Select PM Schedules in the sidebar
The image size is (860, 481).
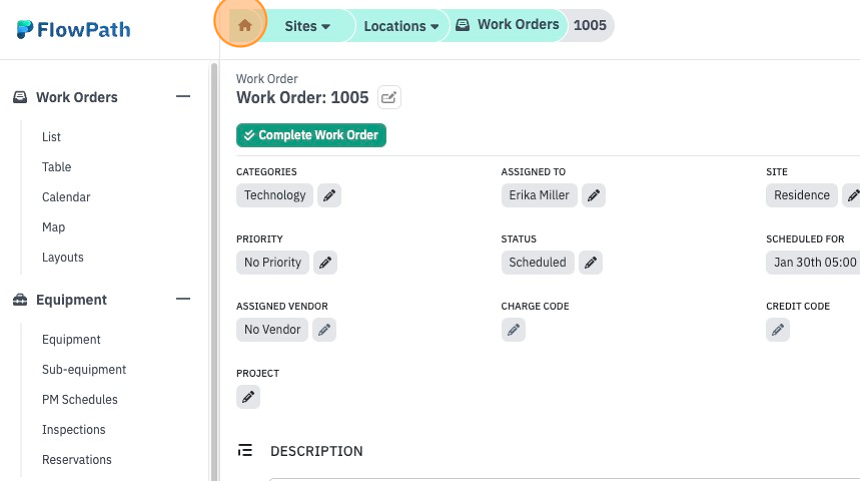point(80,399)
